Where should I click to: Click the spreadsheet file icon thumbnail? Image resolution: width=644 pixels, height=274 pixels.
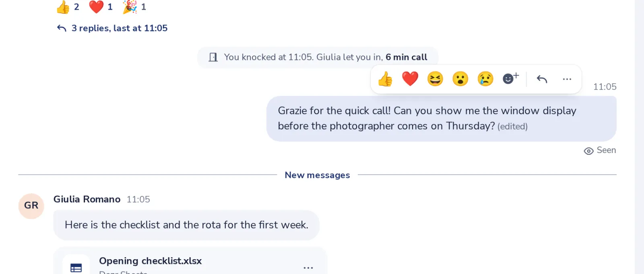[x=76, y=266]
